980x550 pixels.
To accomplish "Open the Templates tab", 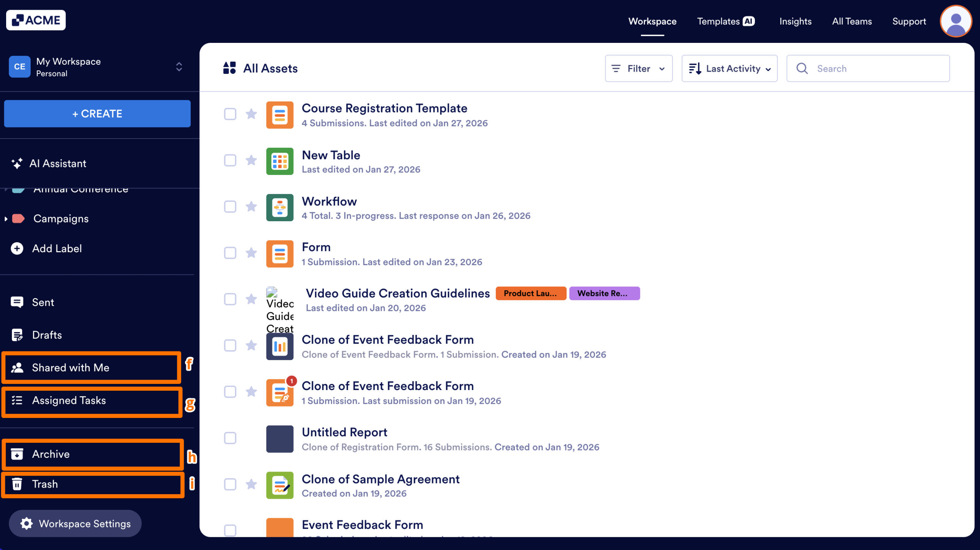I will [726, 21].
